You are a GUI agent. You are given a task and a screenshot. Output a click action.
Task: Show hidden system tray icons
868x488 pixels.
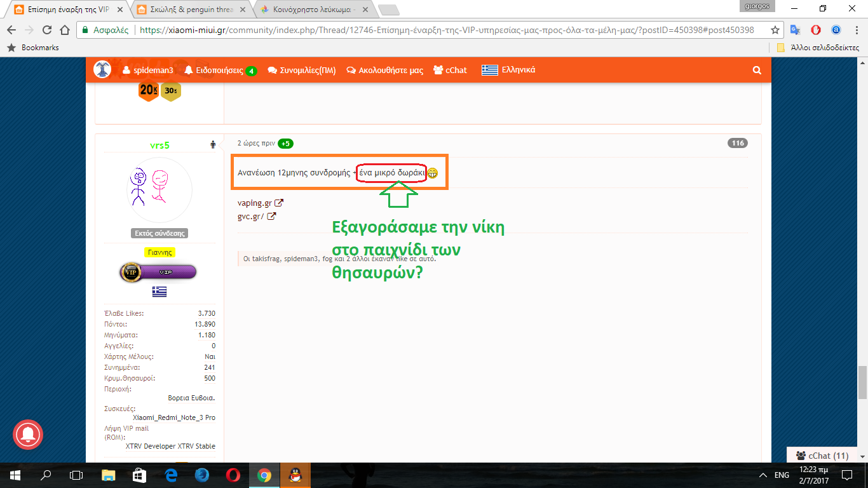pyautogui.click(x=763, y=475)
